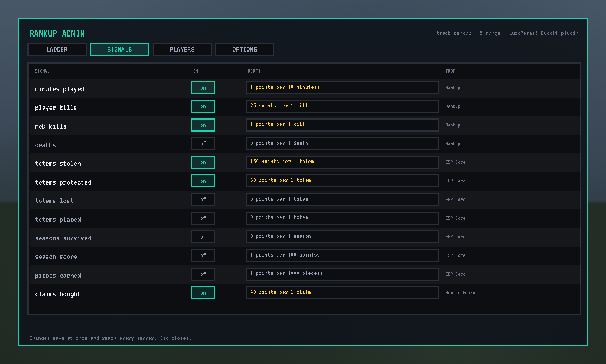Screen dimensions: 606x364
Task: Enable the pieces earned signal
Action: point(203,274)
